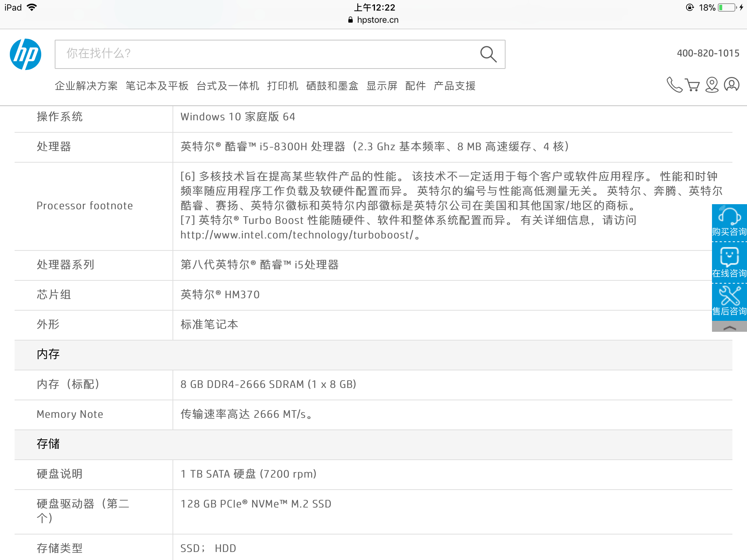Image resolution: width=747 pixels, height=560 pixels.
Task: Click the Processor footnote label
Action: 85,206
